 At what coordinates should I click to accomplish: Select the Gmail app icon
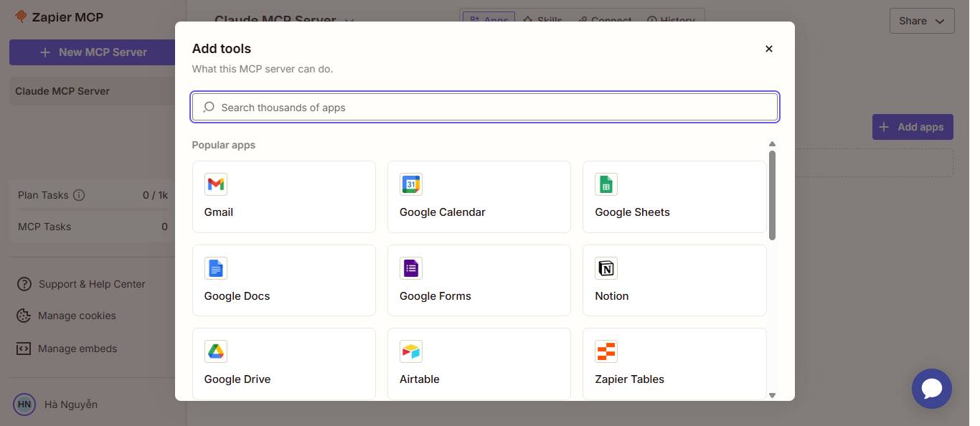click(216, 184)
